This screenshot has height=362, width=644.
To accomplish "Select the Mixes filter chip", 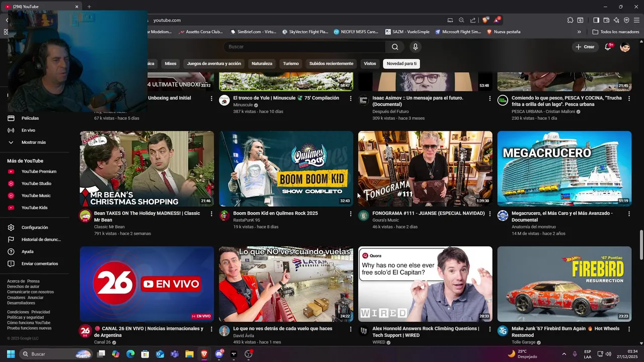I will (171, 64).
